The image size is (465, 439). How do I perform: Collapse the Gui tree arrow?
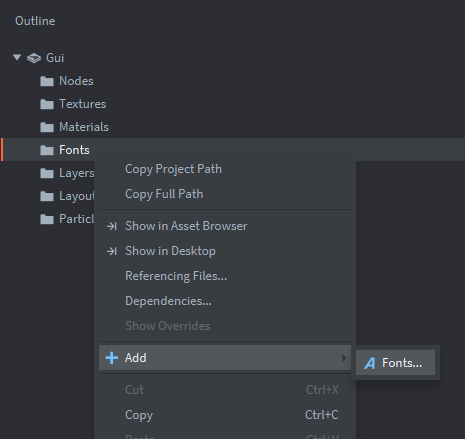[x=17, y=57]
